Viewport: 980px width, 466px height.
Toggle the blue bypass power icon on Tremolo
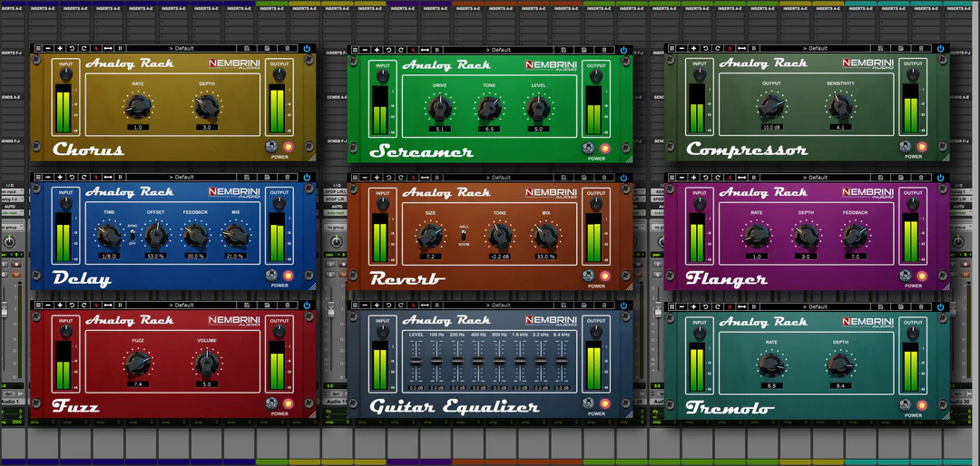pyautogui.click(x=941, y=306)
